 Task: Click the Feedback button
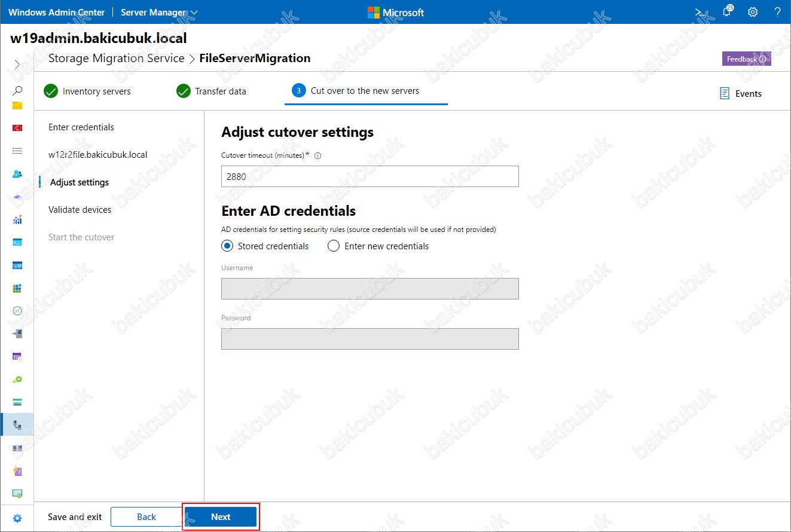pos(746,59)
